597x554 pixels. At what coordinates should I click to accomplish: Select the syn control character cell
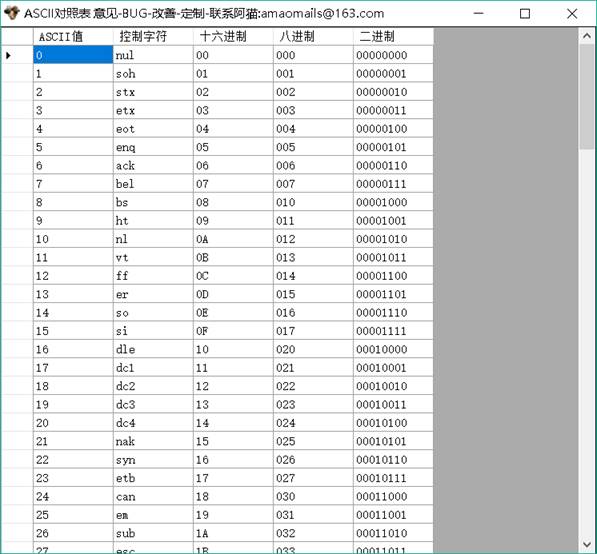(153, 459)
